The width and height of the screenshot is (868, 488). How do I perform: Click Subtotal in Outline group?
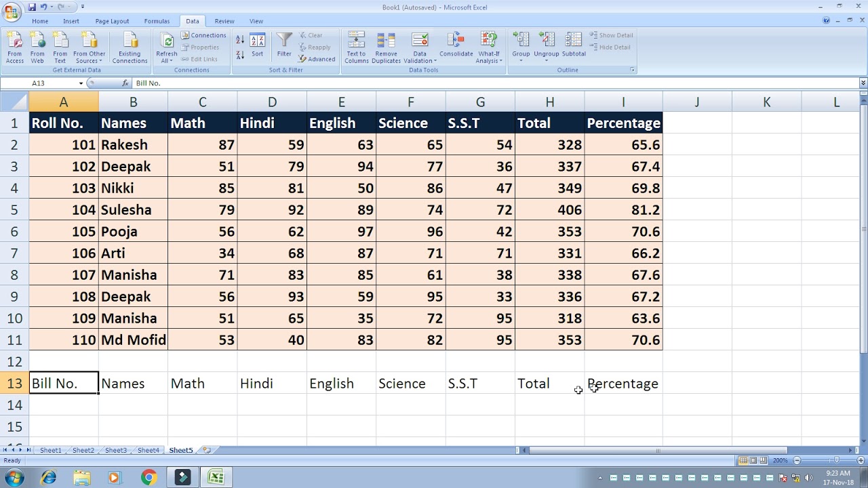[x=574, y=45]
